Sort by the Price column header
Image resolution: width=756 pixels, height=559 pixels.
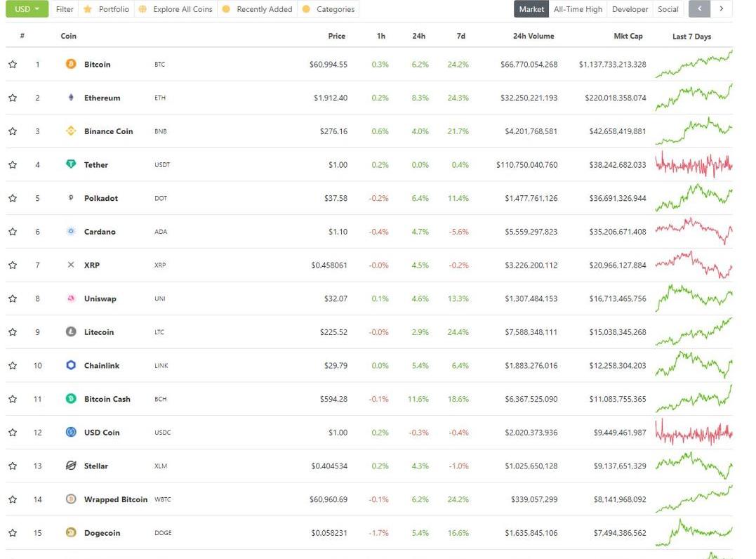click(x=336, y=37)
